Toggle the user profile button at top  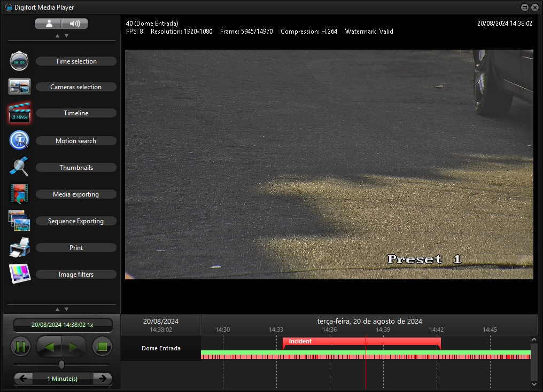[x=49, y=23]
